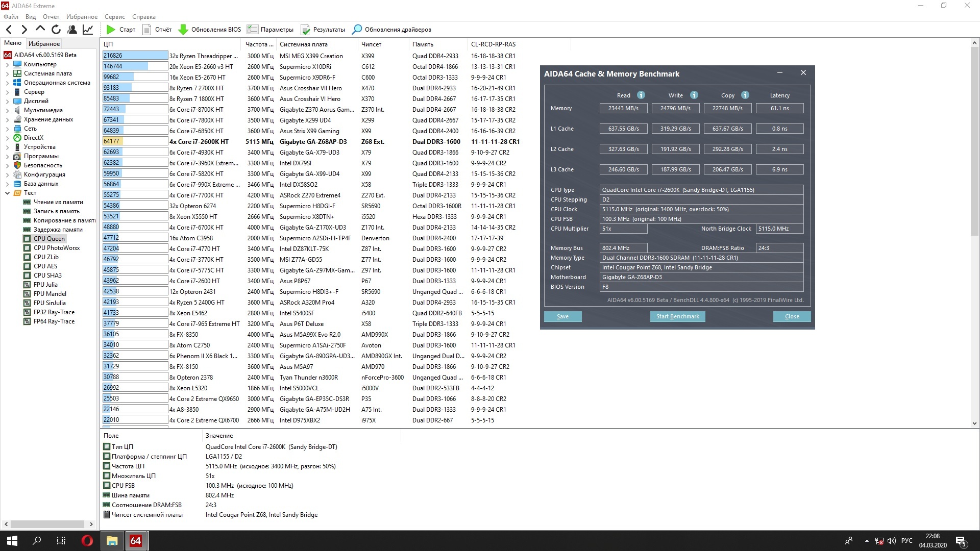Click info icon next to Read
980x551 pixels.
pos(641,95)
